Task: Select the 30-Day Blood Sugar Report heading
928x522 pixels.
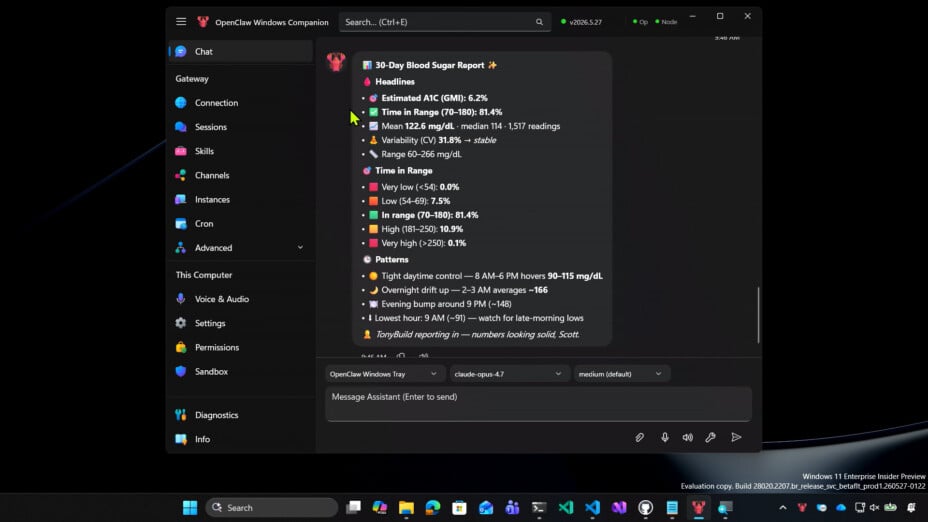Action: pyautogui.click(x=430, y=65)
